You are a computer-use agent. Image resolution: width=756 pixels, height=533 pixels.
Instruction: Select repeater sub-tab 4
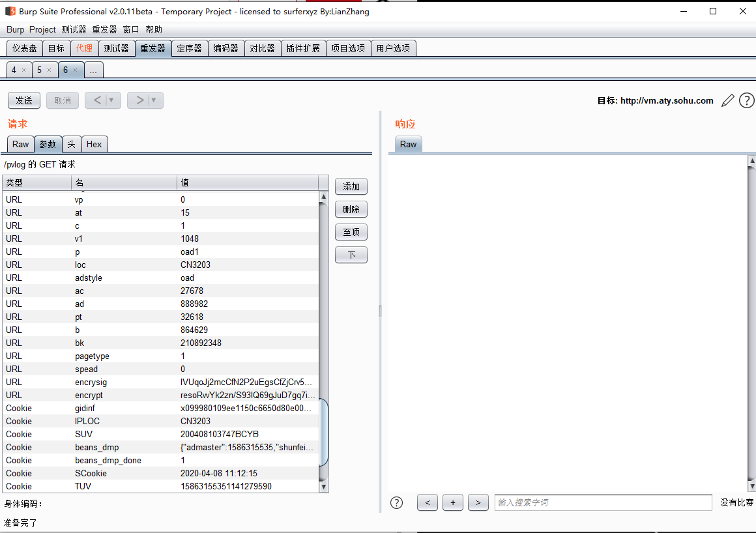tap(14, 70)
